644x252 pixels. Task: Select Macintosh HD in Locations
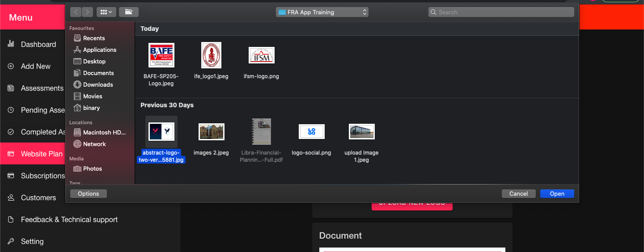(104, 132)
